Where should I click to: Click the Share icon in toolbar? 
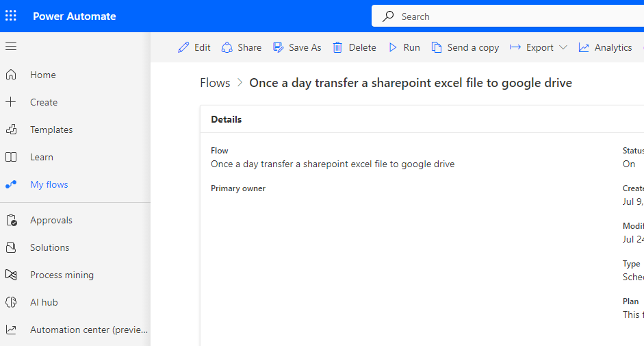pos(227,47)
